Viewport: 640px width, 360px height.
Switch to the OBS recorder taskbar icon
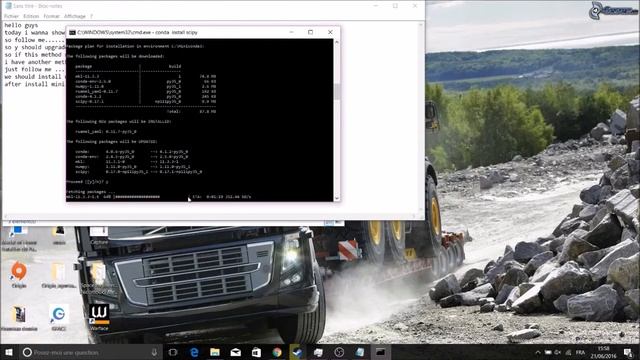339,352
